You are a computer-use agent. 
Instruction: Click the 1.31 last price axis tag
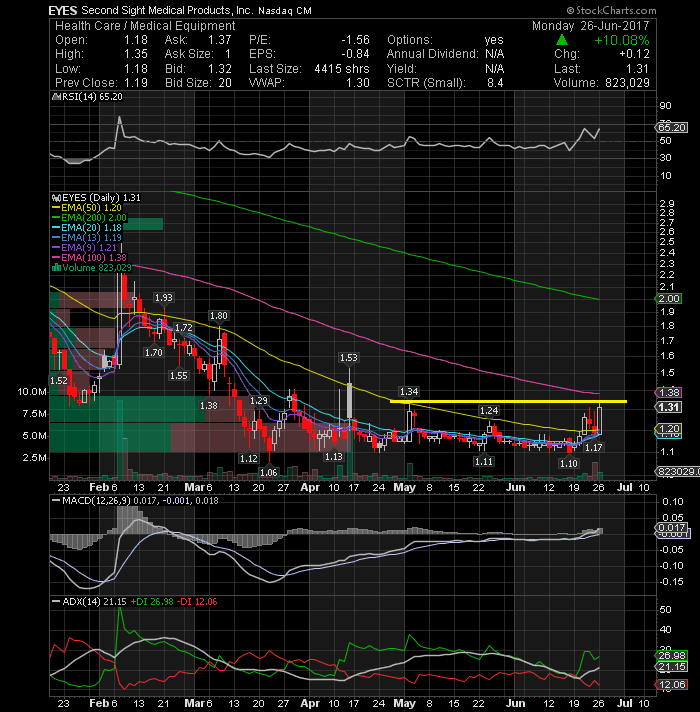[x=669, y=407]
